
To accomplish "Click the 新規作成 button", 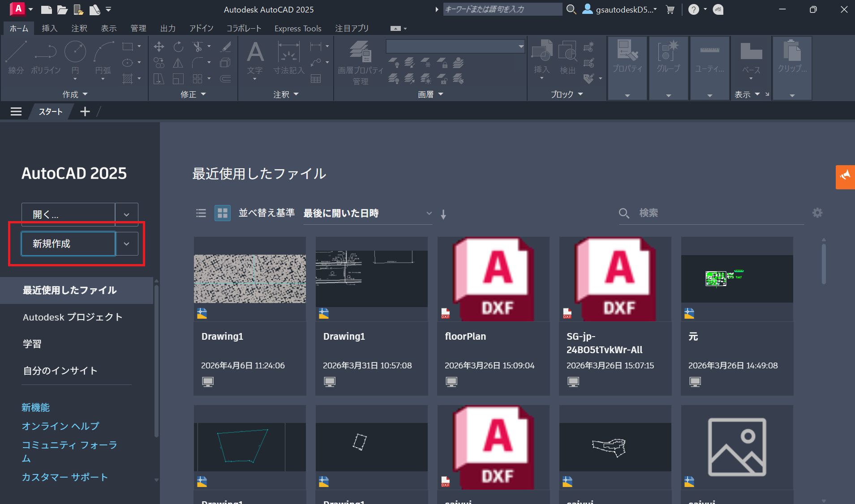I will click(69, 244).
